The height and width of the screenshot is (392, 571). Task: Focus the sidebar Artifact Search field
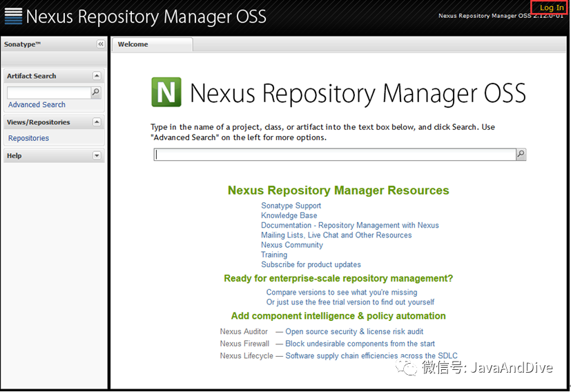(49, 92)
